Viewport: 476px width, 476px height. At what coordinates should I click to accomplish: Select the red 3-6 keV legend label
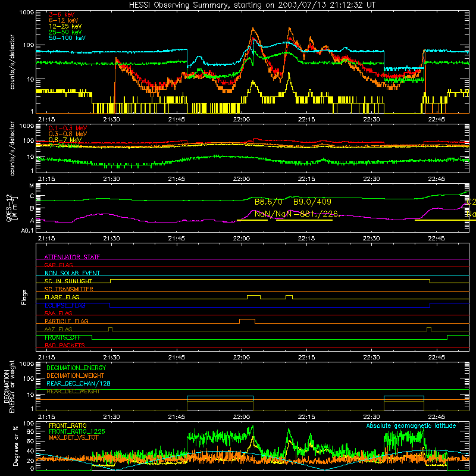coord(62,14)
